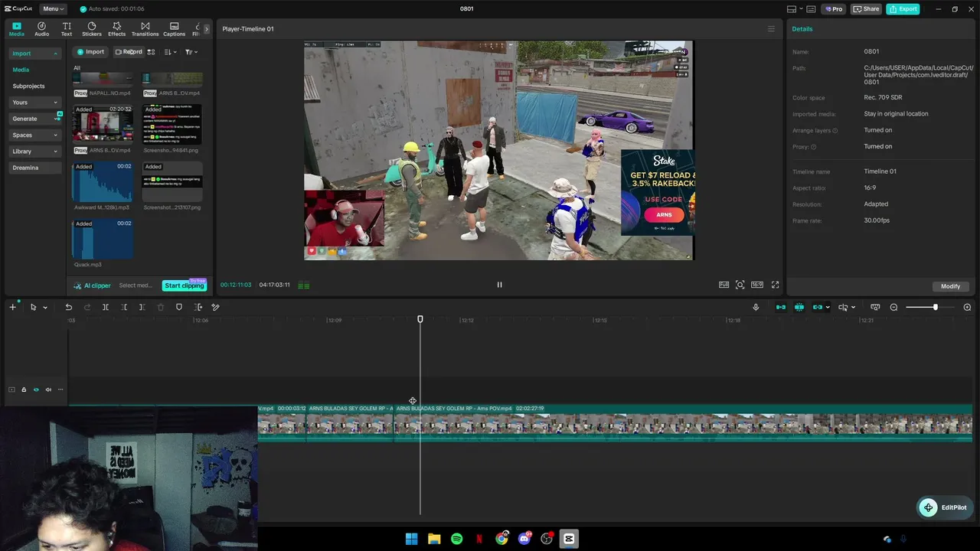Open the Audio tab
The image size is (980, 551).
click(x=41, y=29)
